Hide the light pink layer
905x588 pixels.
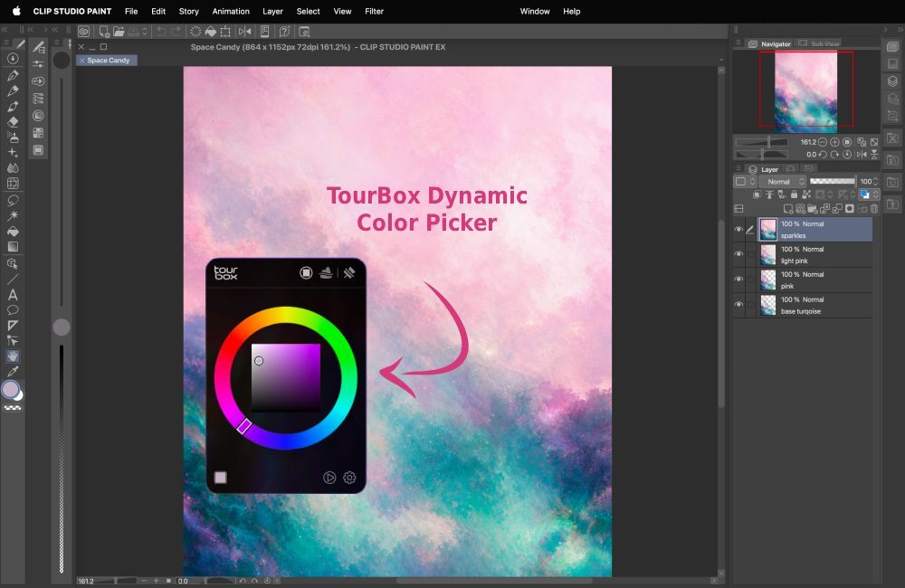738,254
